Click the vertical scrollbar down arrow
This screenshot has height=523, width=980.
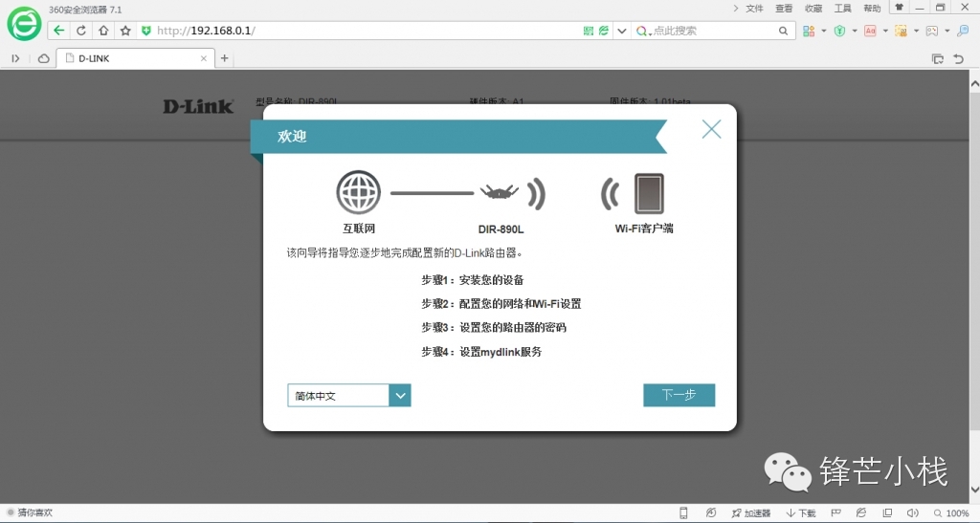point(974,490)
